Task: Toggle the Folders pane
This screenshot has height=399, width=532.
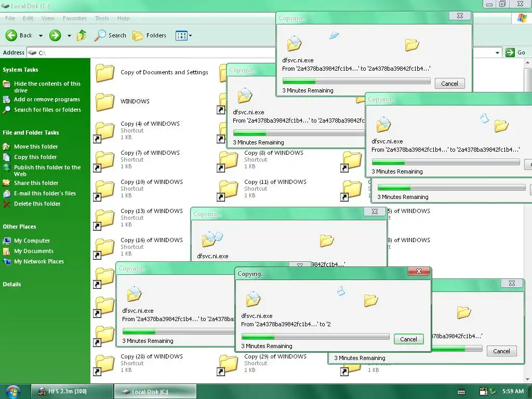Action: click(x=149, y=35)
